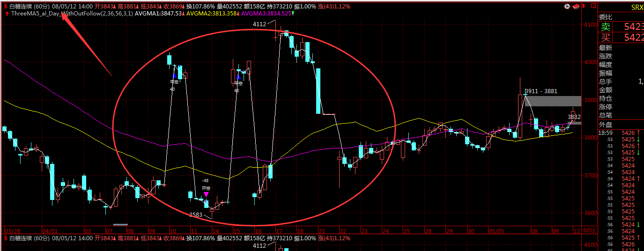The height and width of the screenshot is (251, 644).
Task: Click the SRX contract code header
Action: [x=637, y=7]
